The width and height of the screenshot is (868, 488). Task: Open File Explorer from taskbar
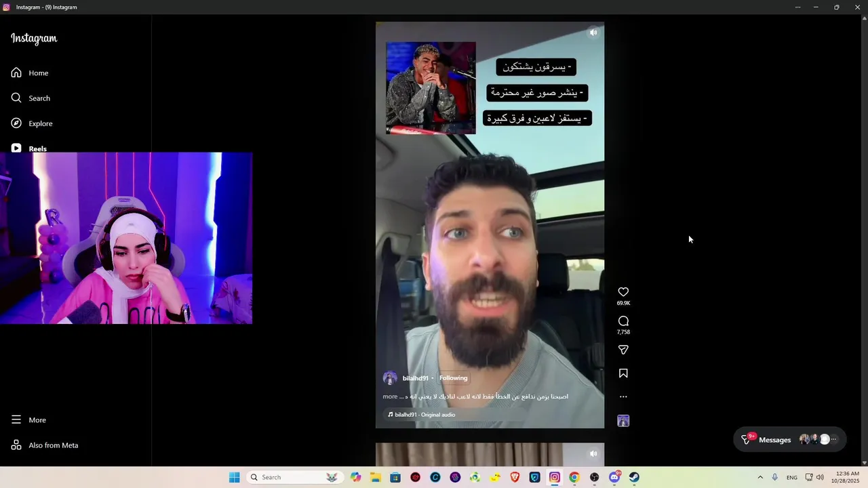[376, 477]
